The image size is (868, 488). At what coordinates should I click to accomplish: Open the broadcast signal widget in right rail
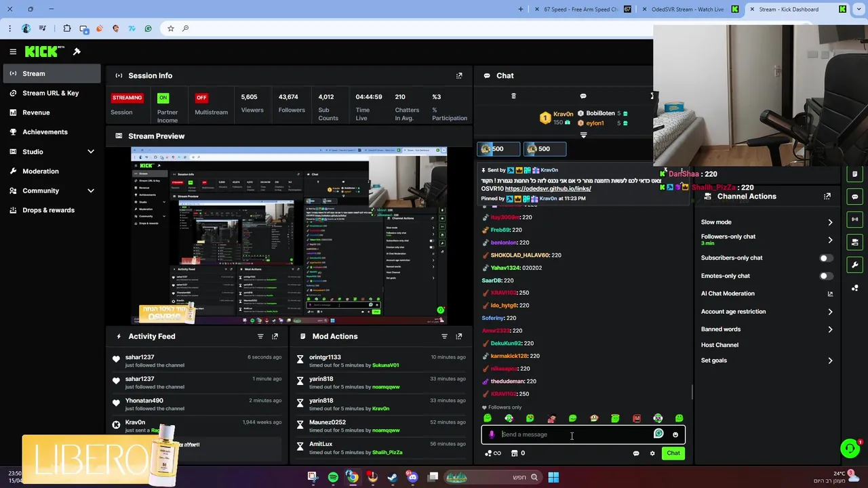855,220
